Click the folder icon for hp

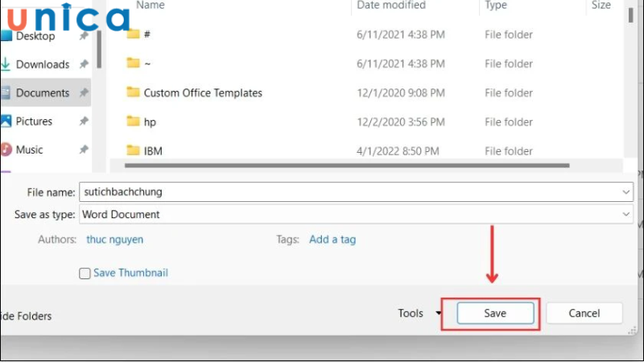pyautogui.click(x=133, y=121)
